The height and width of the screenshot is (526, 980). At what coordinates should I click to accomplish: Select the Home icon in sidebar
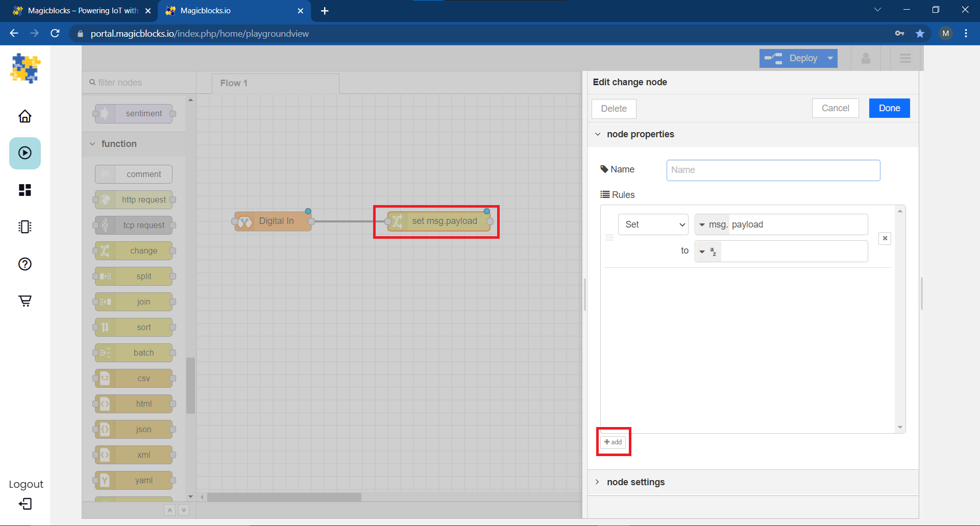click(24, 116)
